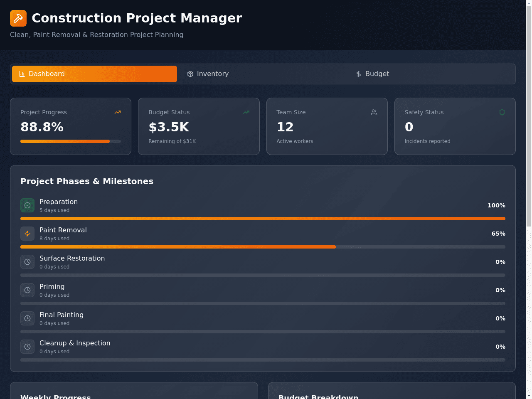Click the scrollbar up arrow
532x399 pixels.
[529, 3]
